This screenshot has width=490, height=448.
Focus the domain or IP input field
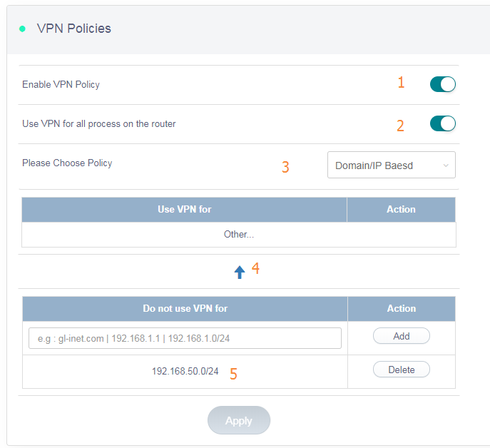tap(185, 338)
